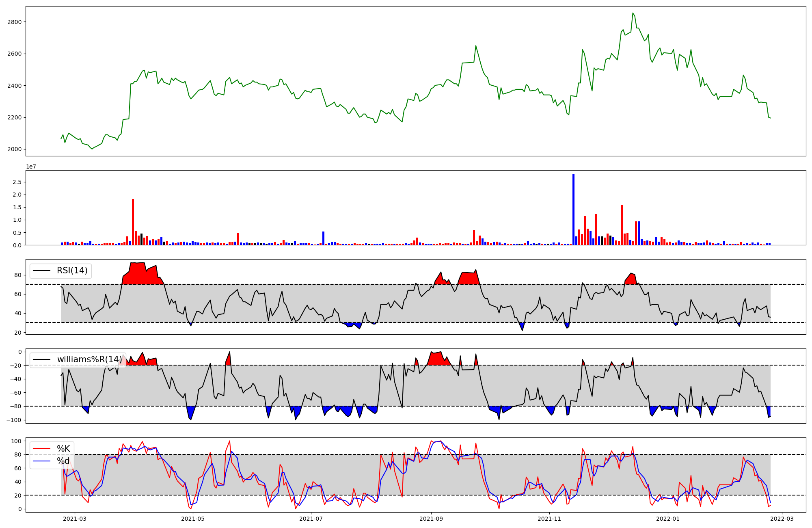Viewport: 812px width, 528px height.
Task: Click the 2022-03 date tick label
Action: [x=782, y=519]
